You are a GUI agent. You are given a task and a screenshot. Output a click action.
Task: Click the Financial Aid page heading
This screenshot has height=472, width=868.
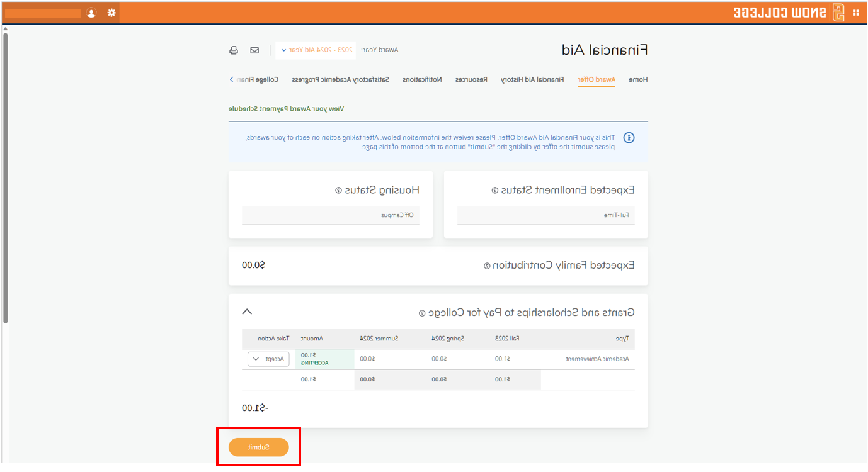pyautogui.click(x=604, y=50)
